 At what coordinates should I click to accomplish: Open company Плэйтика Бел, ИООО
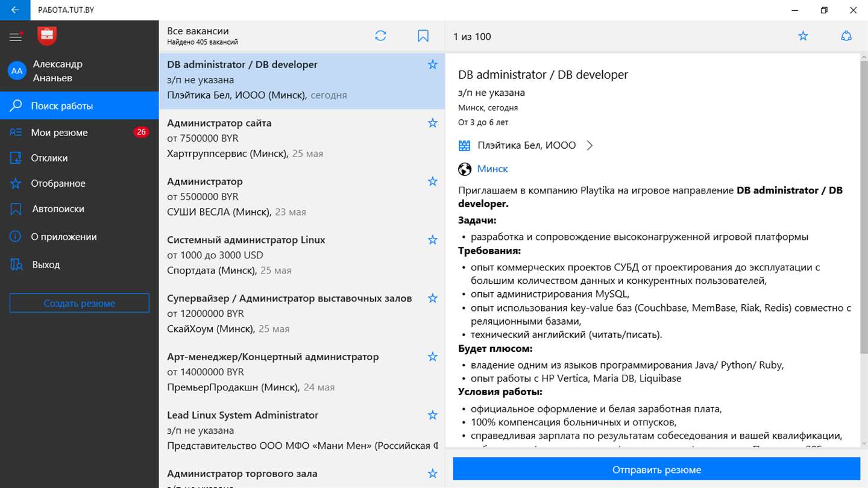(x=526, y=145)
